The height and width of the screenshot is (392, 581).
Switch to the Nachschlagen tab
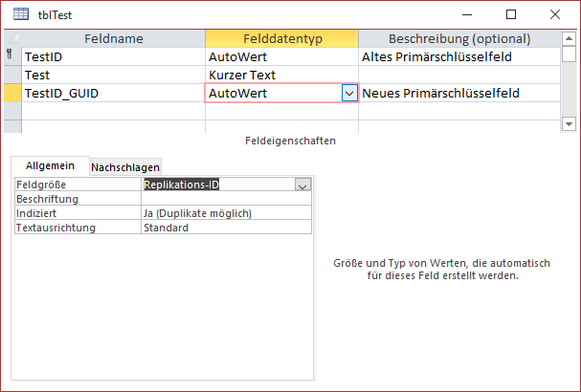point(125,166)
